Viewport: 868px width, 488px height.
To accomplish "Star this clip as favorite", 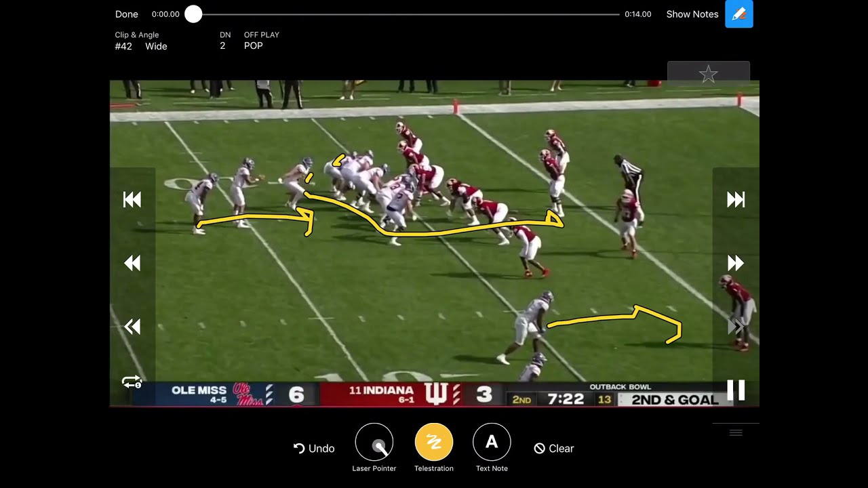I will (709, 74).
